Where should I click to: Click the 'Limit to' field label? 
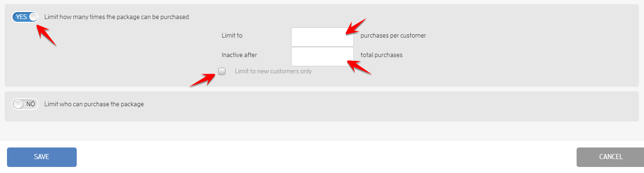coord(232,35)
